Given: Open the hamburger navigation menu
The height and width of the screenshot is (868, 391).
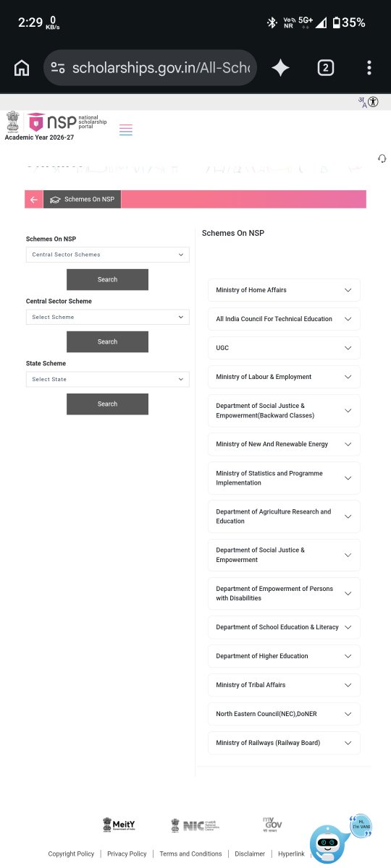Looking at the screenshot, I should (126, 130).
